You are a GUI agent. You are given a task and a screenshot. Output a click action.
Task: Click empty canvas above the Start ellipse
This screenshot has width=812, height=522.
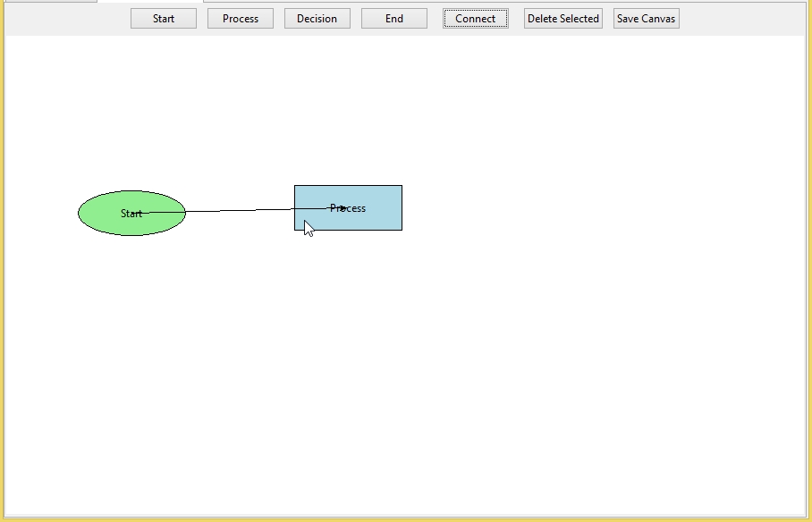[131, 116]
